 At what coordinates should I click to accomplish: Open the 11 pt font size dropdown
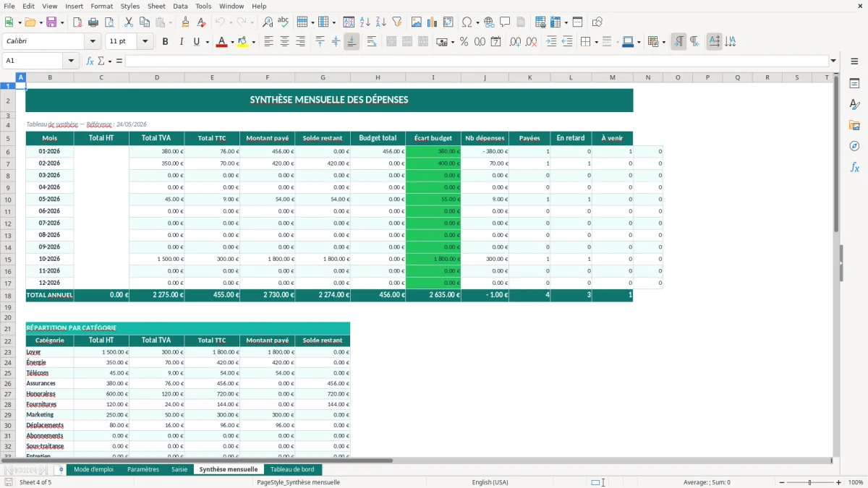point(145,42)
